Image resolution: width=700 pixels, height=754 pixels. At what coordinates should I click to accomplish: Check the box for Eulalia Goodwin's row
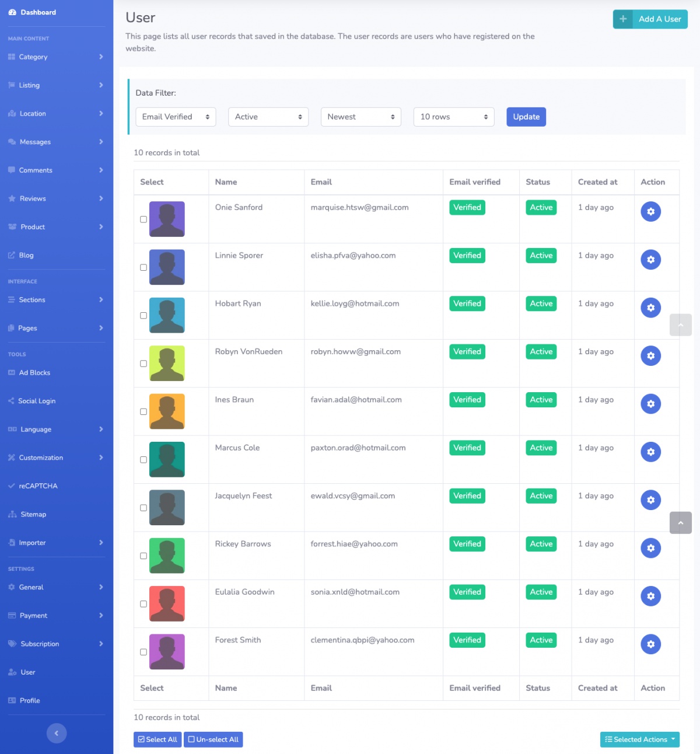[143, 604]
